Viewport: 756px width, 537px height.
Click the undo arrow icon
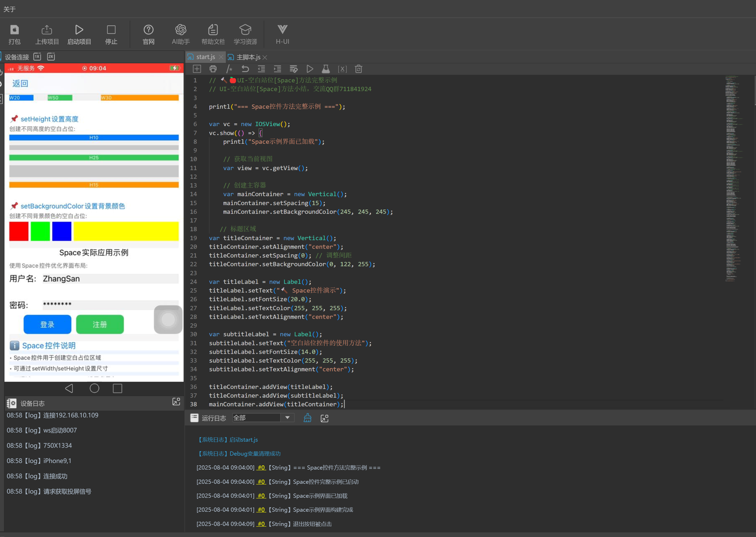point(245,69)
